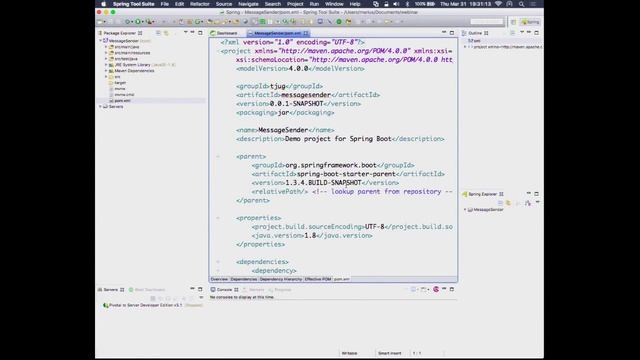The image size is (640, 360).
Task: Expand src/main/resources folder
Action: tap(106, 53)
